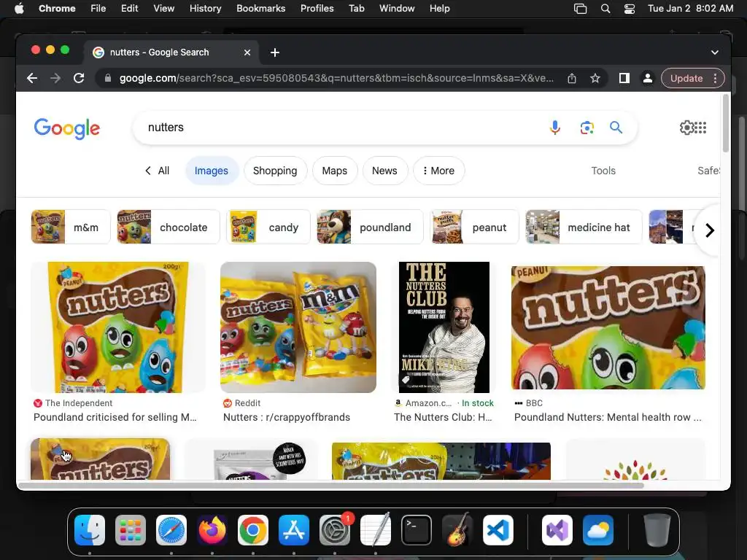Open the Google apps grid icon
Screen dimensions: 747x560
click(x=700, y=128)
